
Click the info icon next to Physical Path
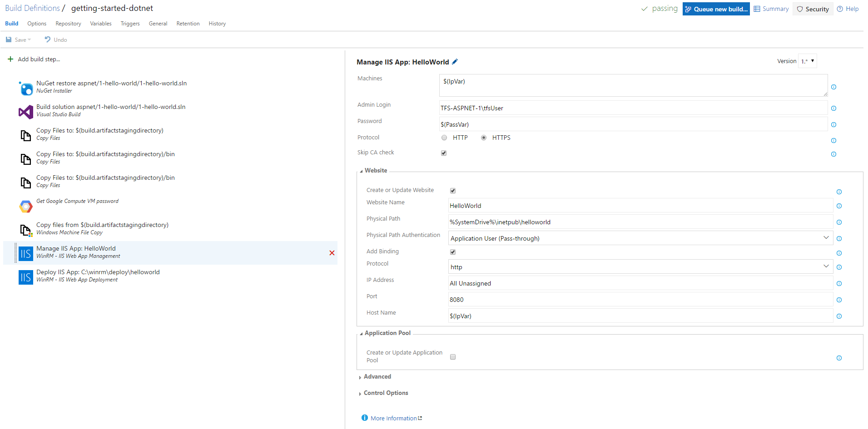tap(839, 222)
